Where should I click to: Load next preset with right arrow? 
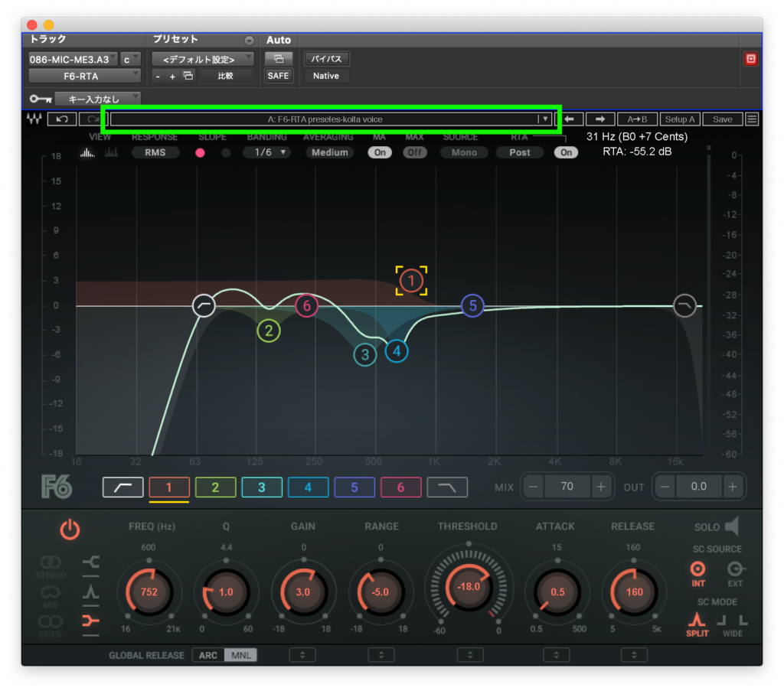coord(600,119)
